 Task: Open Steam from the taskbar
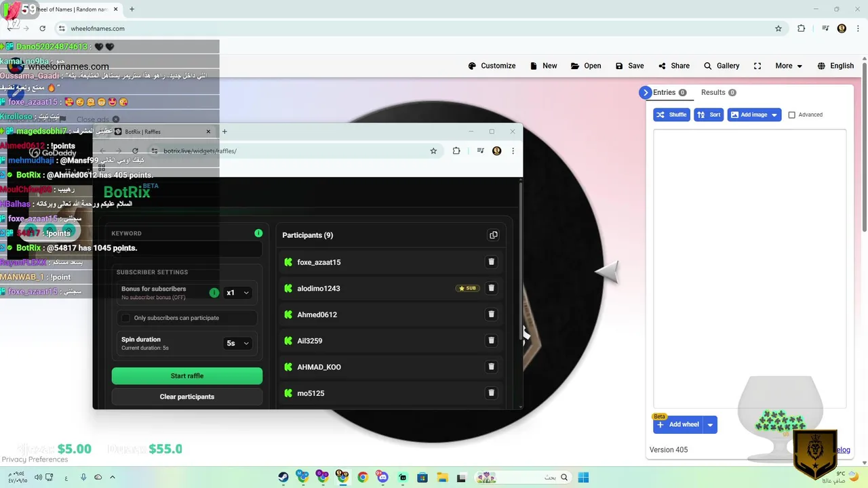283,477
